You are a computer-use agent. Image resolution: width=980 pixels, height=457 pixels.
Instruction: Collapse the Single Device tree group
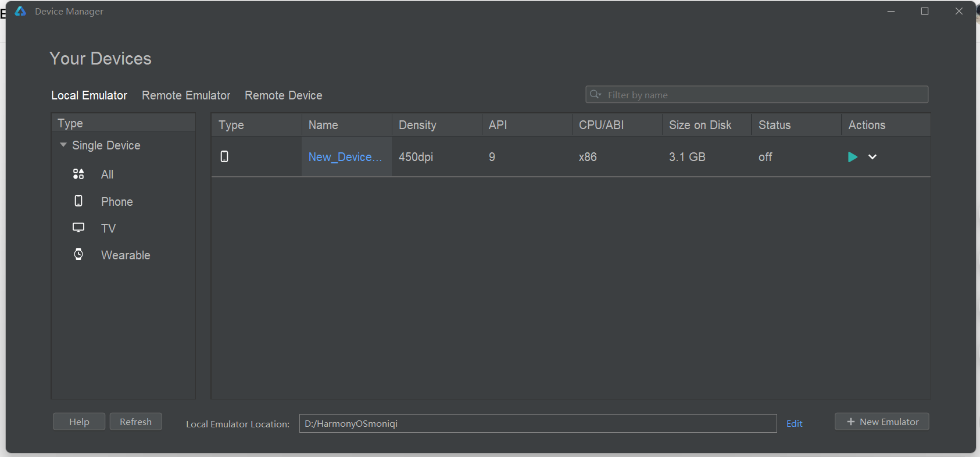(63, 145)
